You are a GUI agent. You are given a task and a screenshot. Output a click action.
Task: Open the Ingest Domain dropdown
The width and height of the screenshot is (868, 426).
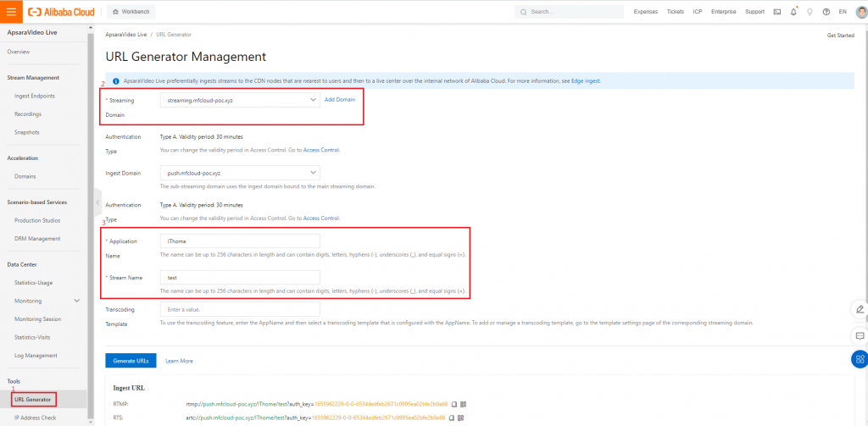click(240, 173)
